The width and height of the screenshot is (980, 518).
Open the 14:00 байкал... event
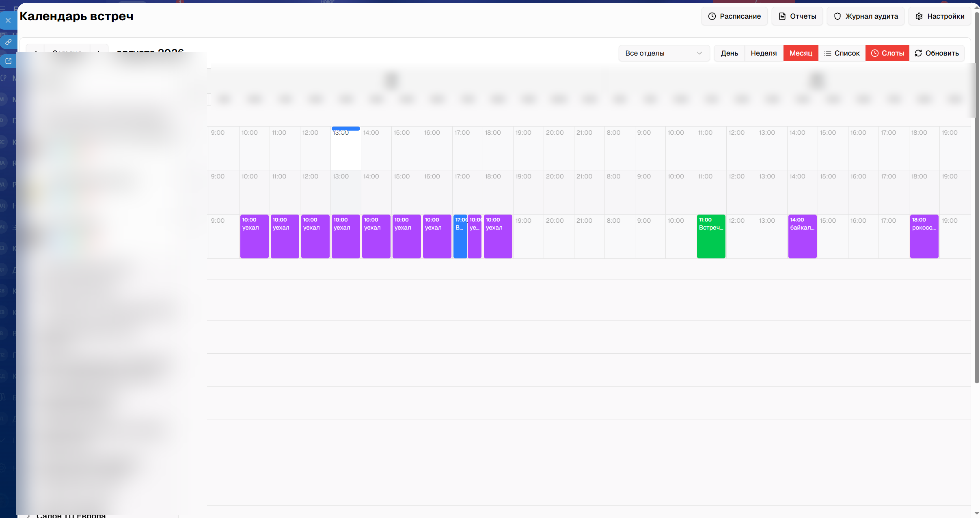pyautogui.click(x=803, y=236)
